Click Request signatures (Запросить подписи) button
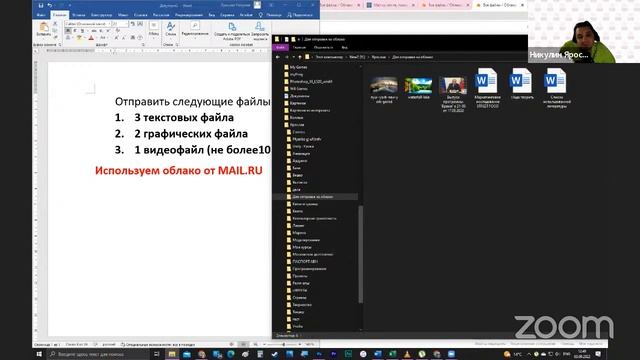This screenshot has width=640, height=360. coord(260,31)
